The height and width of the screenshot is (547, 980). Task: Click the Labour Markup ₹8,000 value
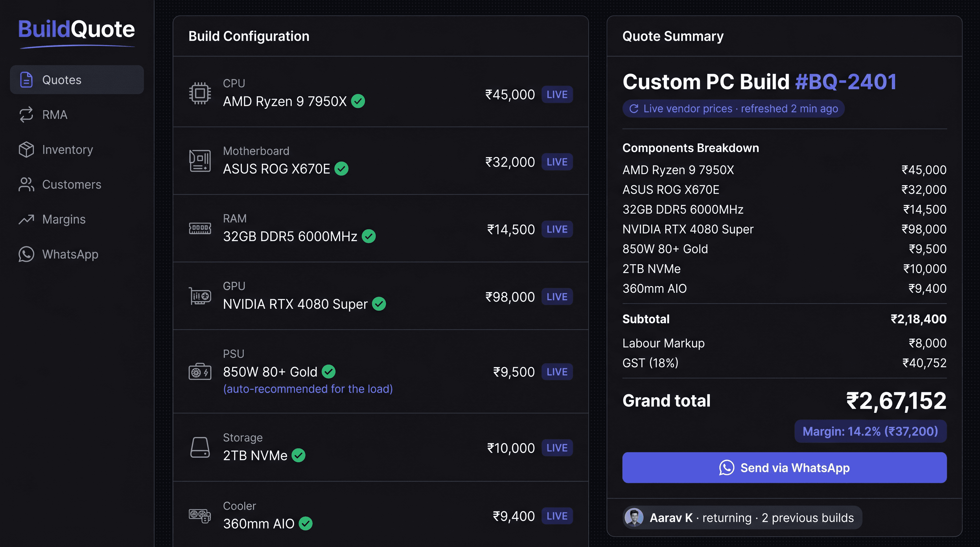pos(928,343)
